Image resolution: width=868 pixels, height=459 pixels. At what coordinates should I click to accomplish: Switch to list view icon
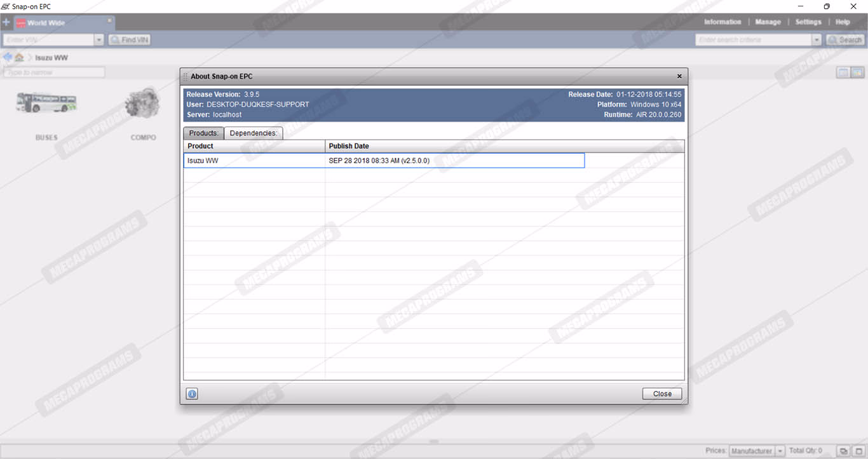843,73
